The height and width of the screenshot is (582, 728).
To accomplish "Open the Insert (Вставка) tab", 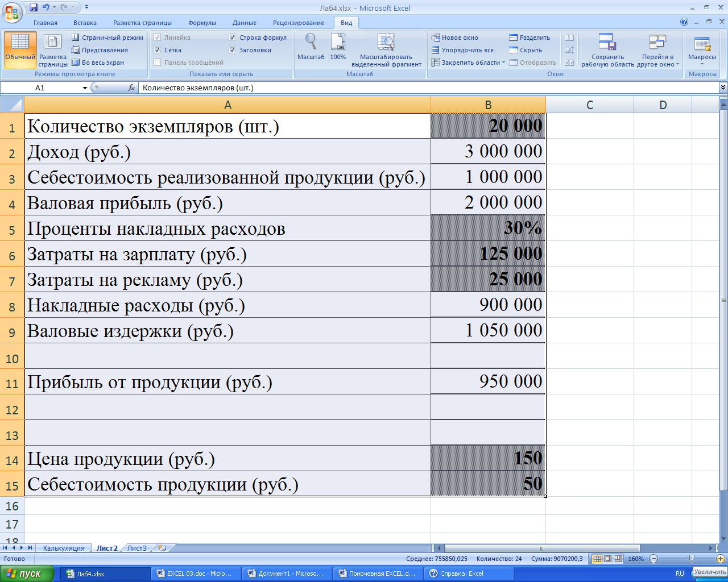I will 85,23.
